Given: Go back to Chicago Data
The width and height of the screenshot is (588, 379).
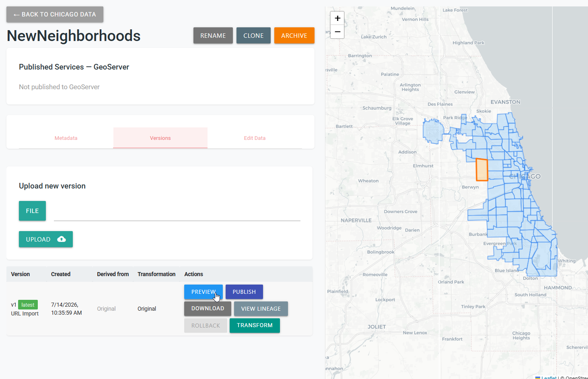Looking at the screenshot, I should 55,14.
